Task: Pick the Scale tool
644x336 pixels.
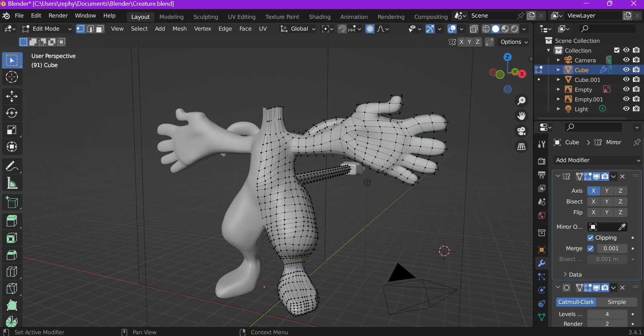Action: 12,130
